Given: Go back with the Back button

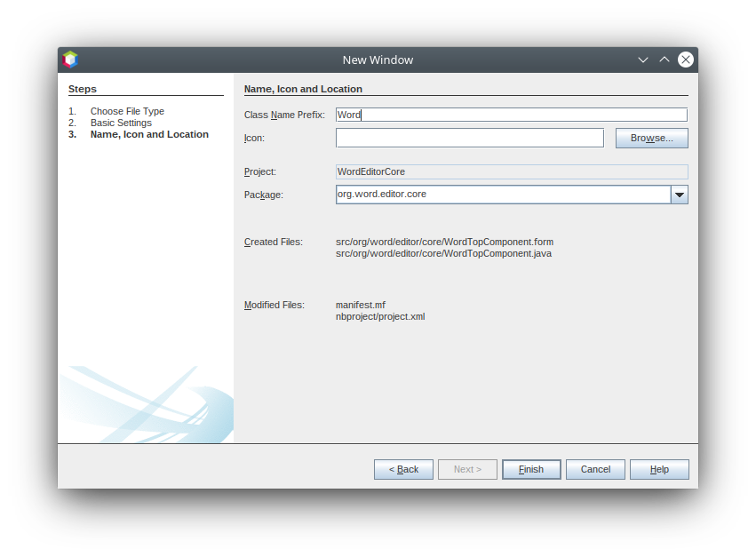Looking at the screenshot, I should [403, 469].
